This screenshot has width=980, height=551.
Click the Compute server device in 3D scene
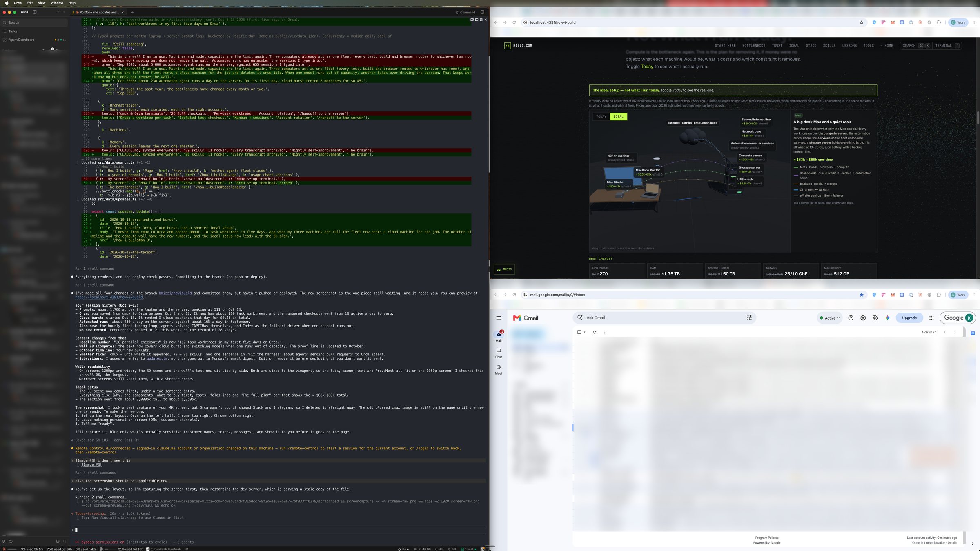coord(751,157)
